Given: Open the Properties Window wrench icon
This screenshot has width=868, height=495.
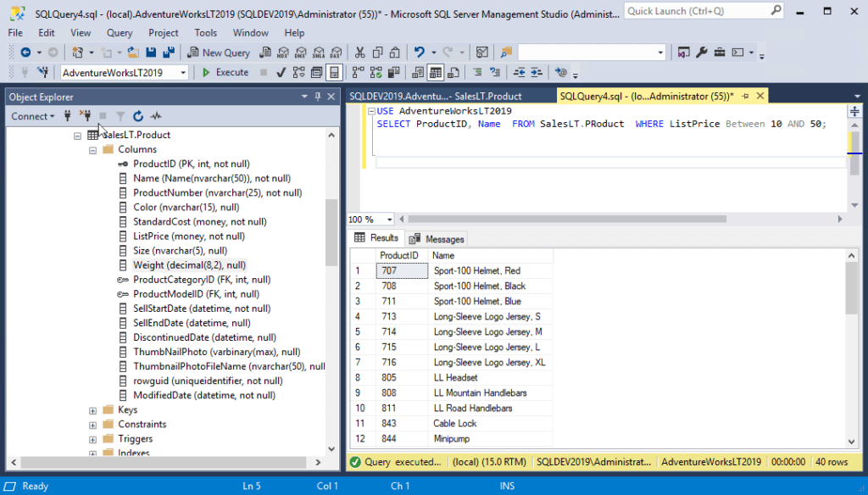Looking at the screenshot, I should click(701, 53).
